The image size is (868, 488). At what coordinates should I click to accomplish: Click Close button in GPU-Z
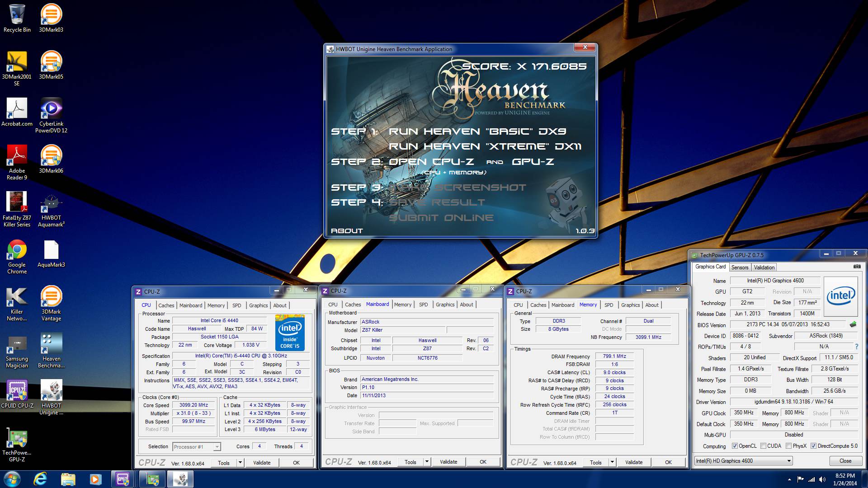[845, 461]
